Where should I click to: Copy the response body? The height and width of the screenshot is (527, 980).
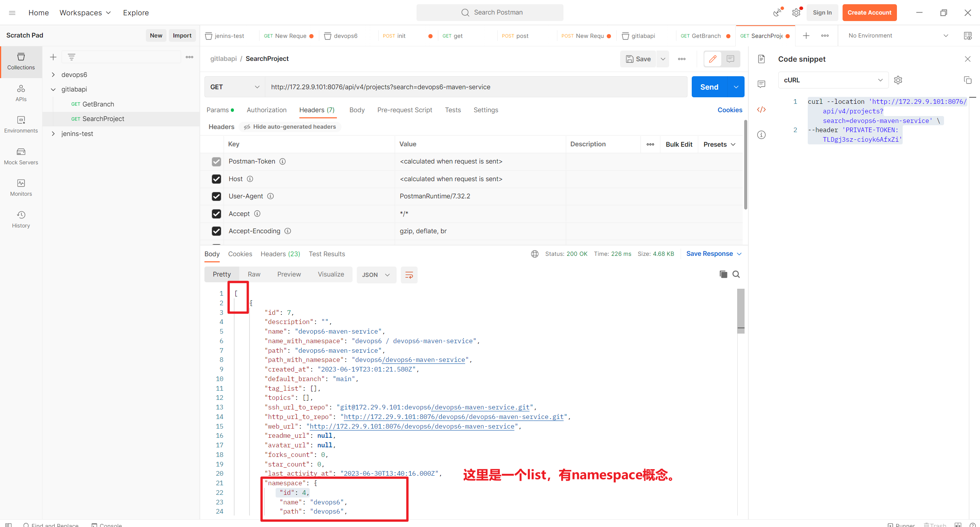coord(723,274)
